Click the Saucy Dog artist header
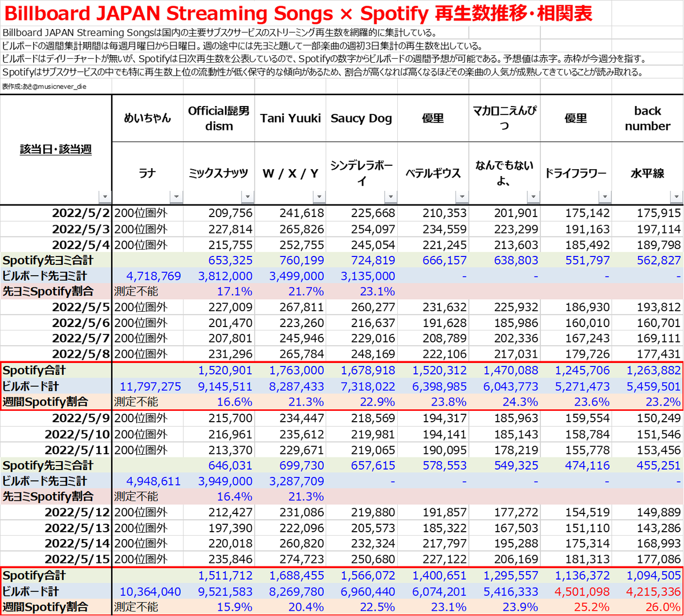Screen dimensions: 684x616 (361, 118)
